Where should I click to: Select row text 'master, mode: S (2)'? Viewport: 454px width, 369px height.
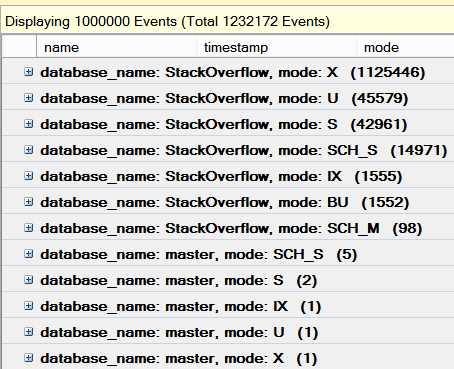pos(241,280)
